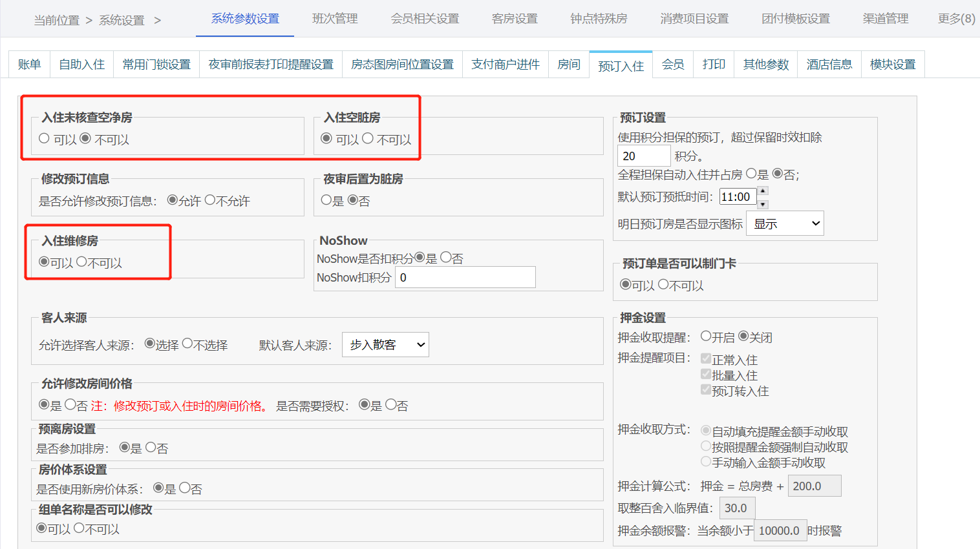Image resolution: width=980 pixels, height=549 pixels.
Task: Select the 房间 sub-tab
Action: pyautogui.click(x=569, y=65)
